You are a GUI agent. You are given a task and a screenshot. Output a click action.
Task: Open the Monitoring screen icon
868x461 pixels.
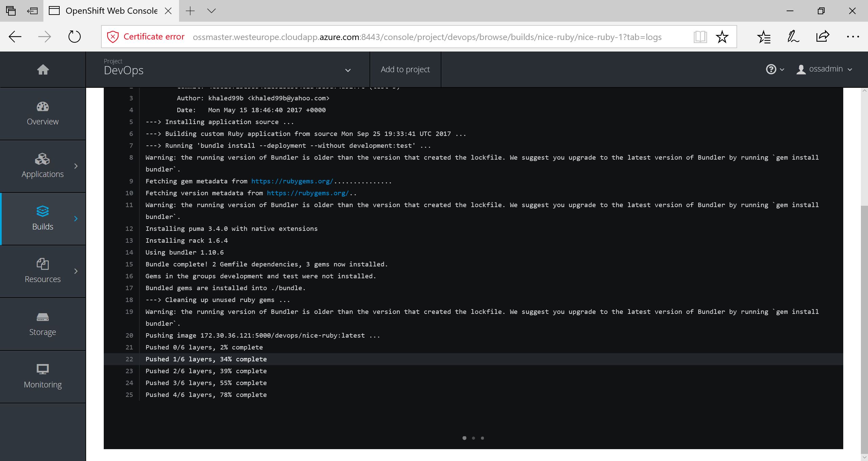[43, 369]
